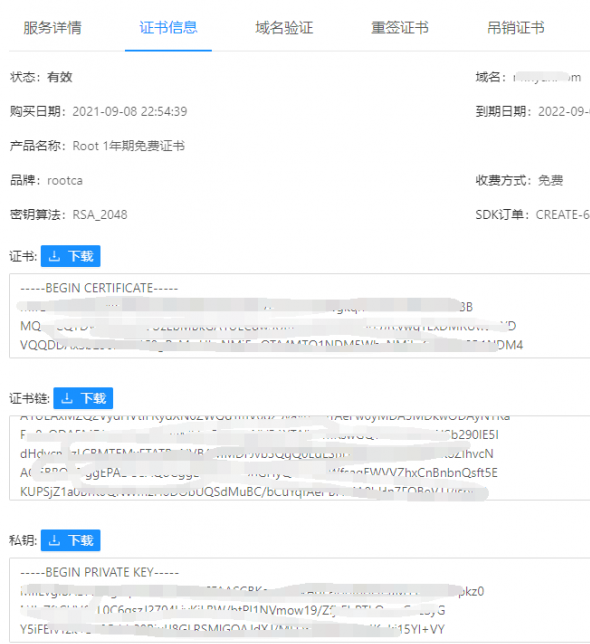The height and width of the screenshot is (644, 590).
Task: Select the 证书信息 tab
Action: pos(168,28)
